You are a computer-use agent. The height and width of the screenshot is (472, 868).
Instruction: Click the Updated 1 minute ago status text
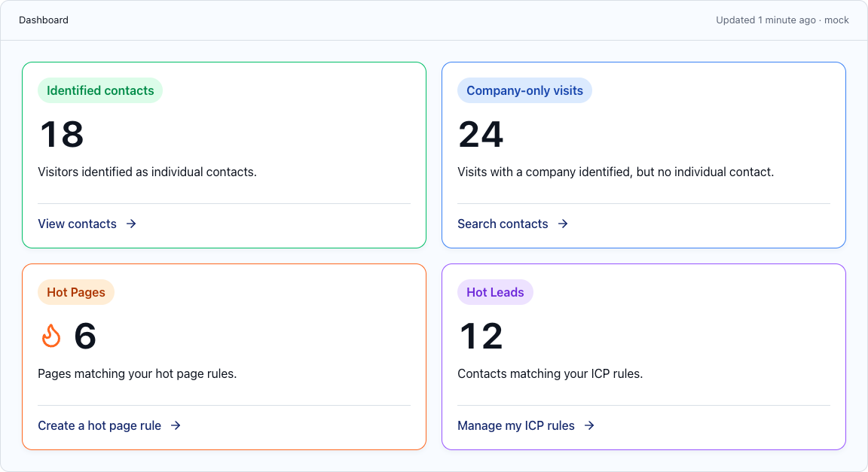pos(782,20)
